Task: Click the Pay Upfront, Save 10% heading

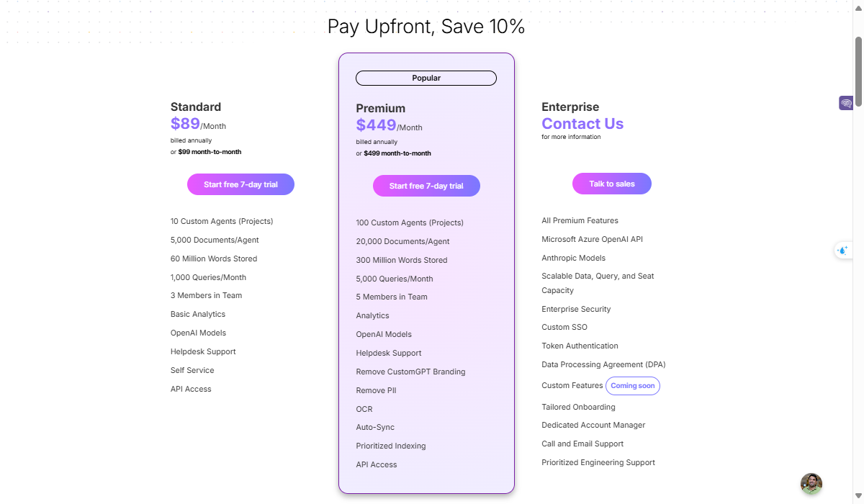Action: pyautogui.click(x=426, y=27)
